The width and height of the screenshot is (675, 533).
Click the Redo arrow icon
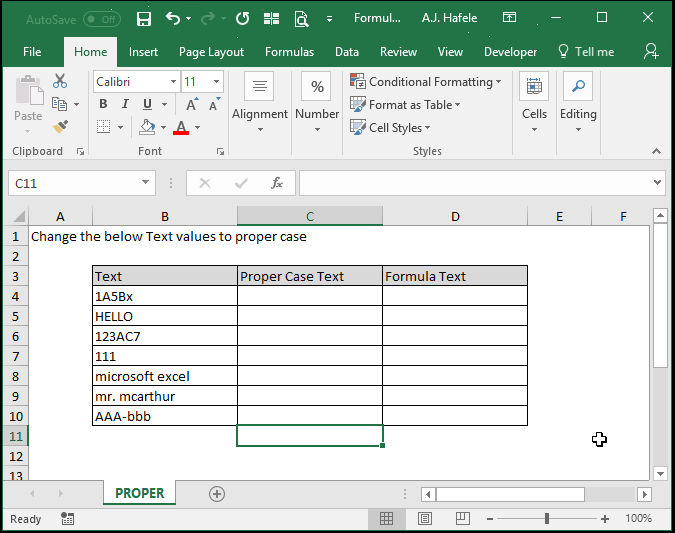[208, 19]
